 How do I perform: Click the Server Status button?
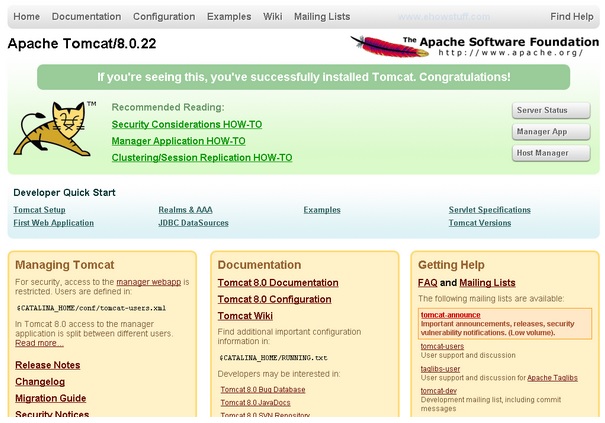[x=551, y=110]
